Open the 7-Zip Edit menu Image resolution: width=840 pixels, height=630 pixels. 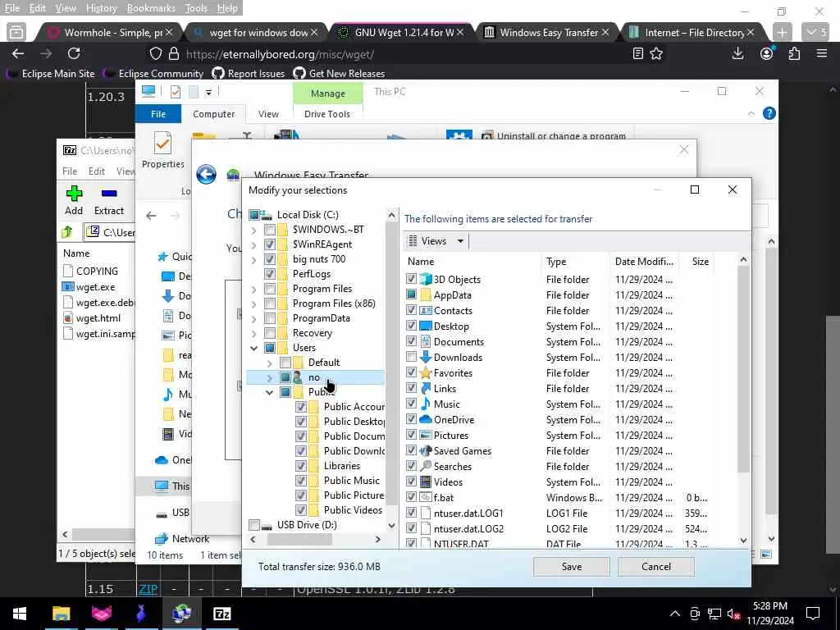click(x=97, y=171)
